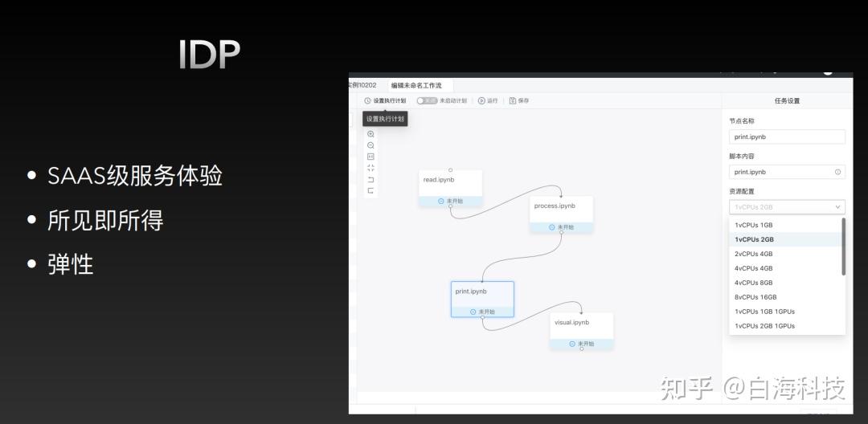868x424 pixels.
Task: Select the visual.ipynb workflow node
Action: coord(581,331)
